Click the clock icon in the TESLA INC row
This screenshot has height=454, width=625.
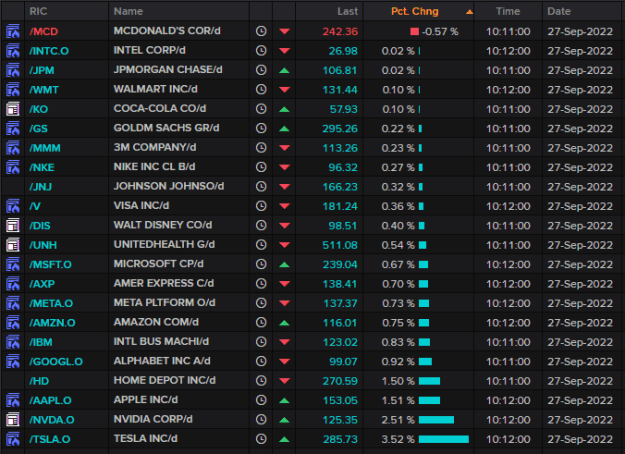point(261,439)
